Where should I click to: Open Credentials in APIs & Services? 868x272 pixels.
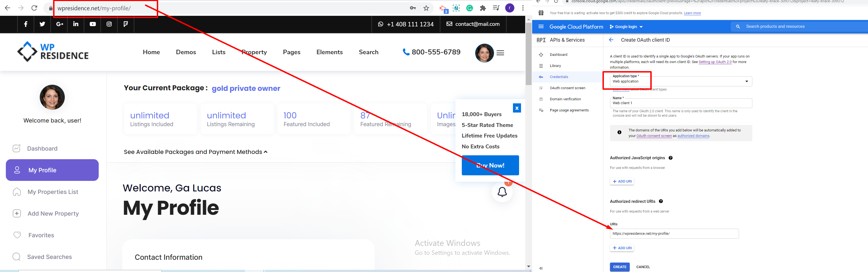click(568, 77)
